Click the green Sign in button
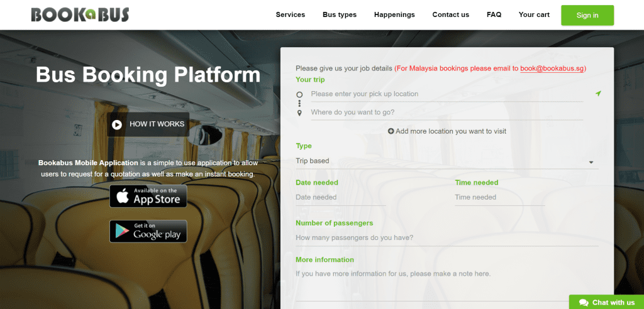644x309 pixels. click(587, 15)
